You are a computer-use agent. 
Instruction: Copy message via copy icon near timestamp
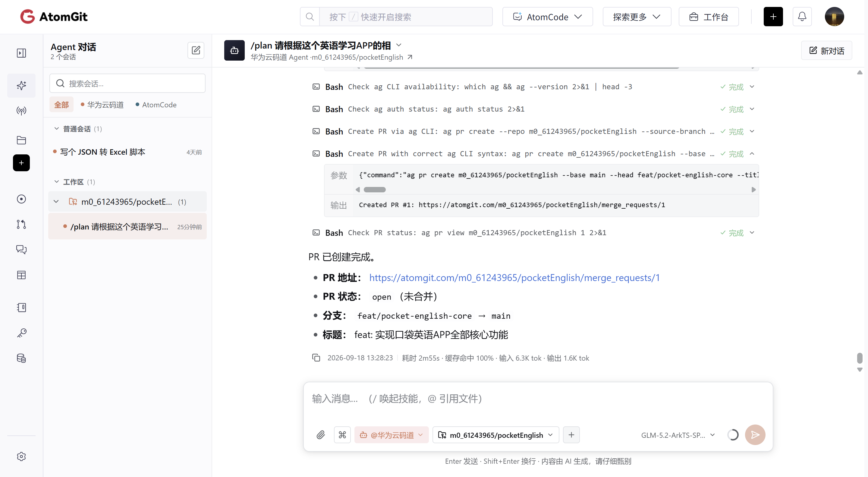point(316,358)
